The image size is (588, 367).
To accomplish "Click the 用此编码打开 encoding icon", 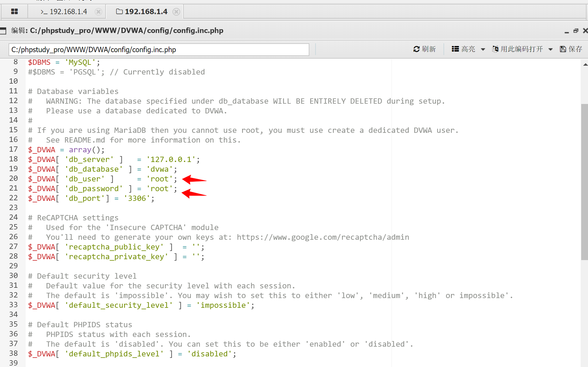I will 495,49.
